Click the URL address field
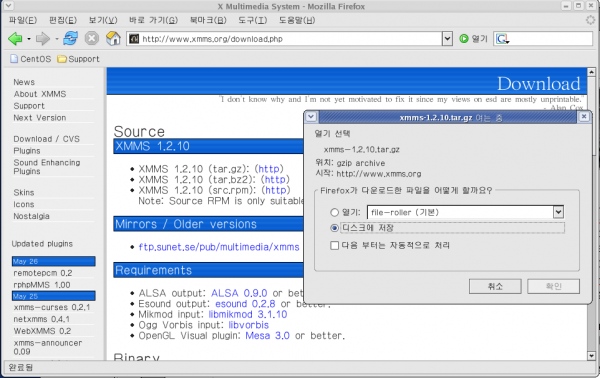Image resolution: width=600 pixels, height=378 pixels. [285, 39]
